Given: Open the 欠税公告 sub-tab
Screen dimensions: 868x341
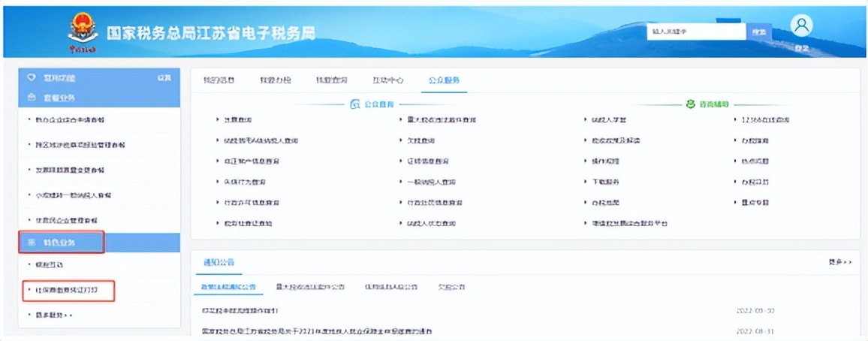Looking at the screenshot, I should click(452, 288).
